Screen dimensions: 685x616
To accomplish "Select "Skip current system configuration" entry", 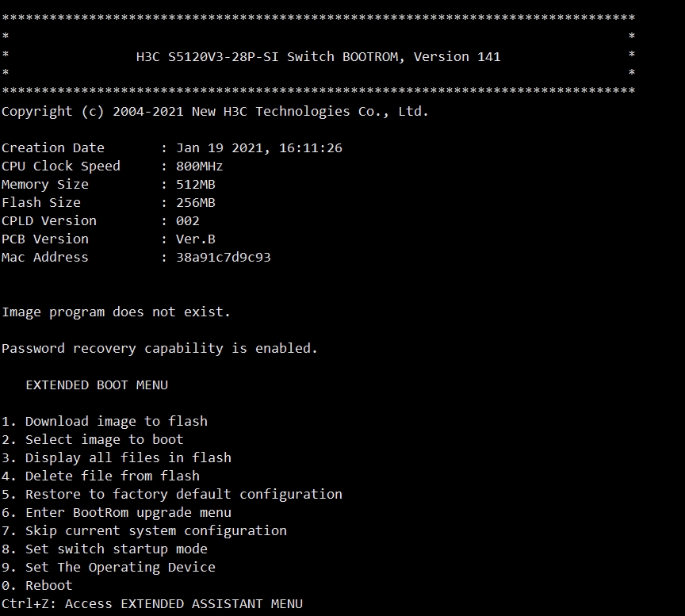I will [x=144, y=530].
